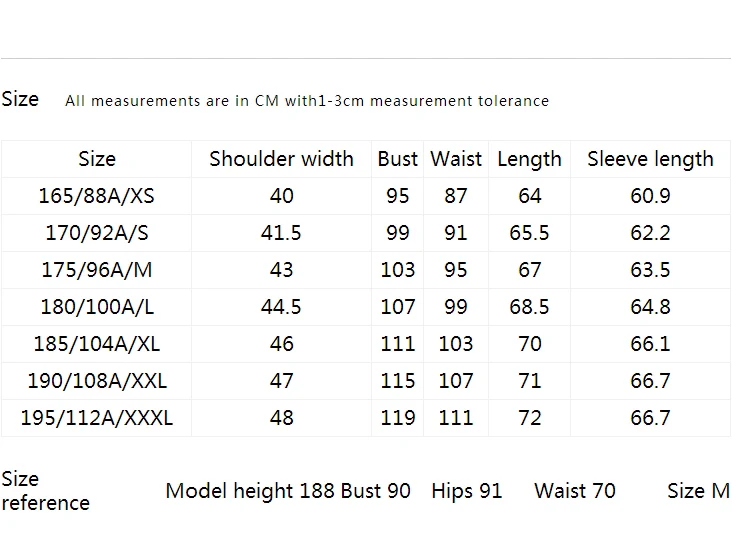
Task: Click the 190/108A/XXL size row label
Action: tap(96, 381)
